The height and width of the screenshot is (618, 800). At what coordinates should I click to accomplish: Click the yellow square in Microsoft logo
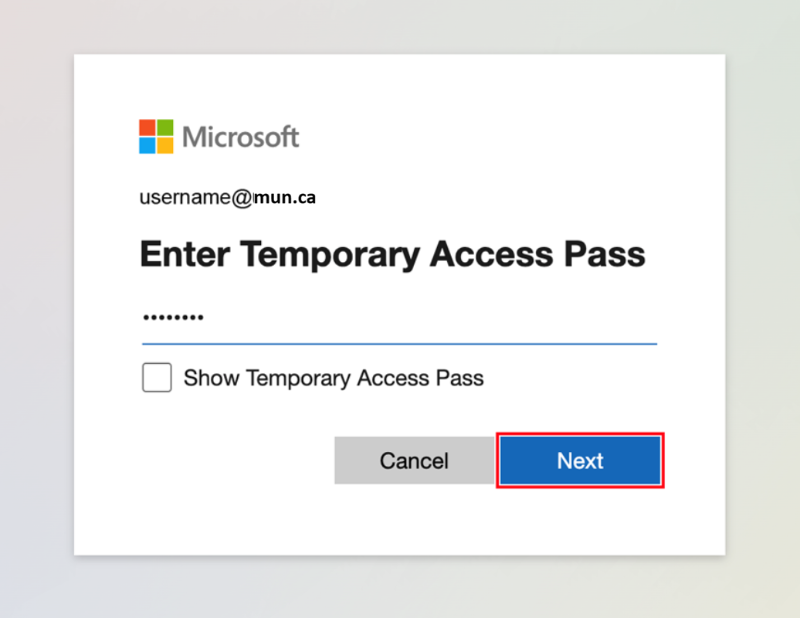tap(165, 145)
